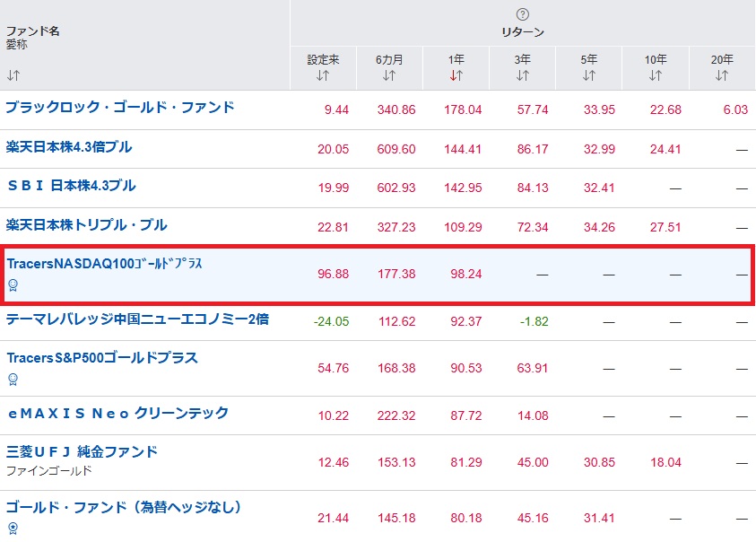
Task: Open テーマレバレッジ中国ニューエコノミー2倍 fund
Action: click(x=137, y=319)
